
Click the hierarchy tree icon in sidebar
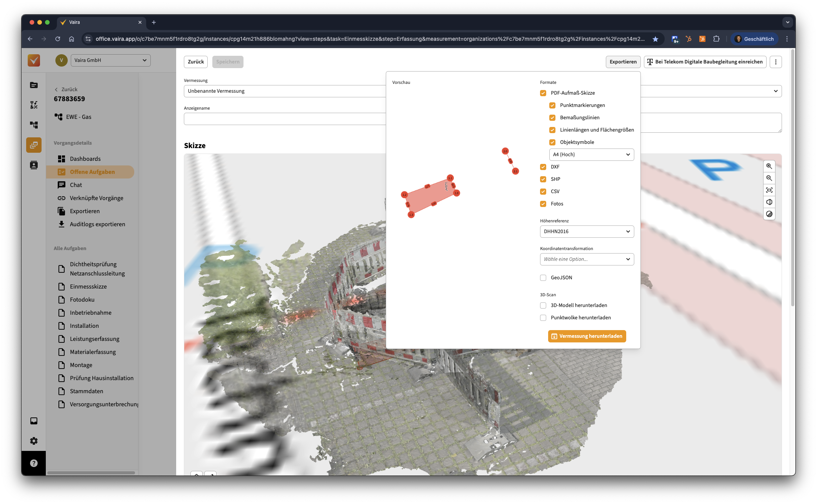(34, 125)
